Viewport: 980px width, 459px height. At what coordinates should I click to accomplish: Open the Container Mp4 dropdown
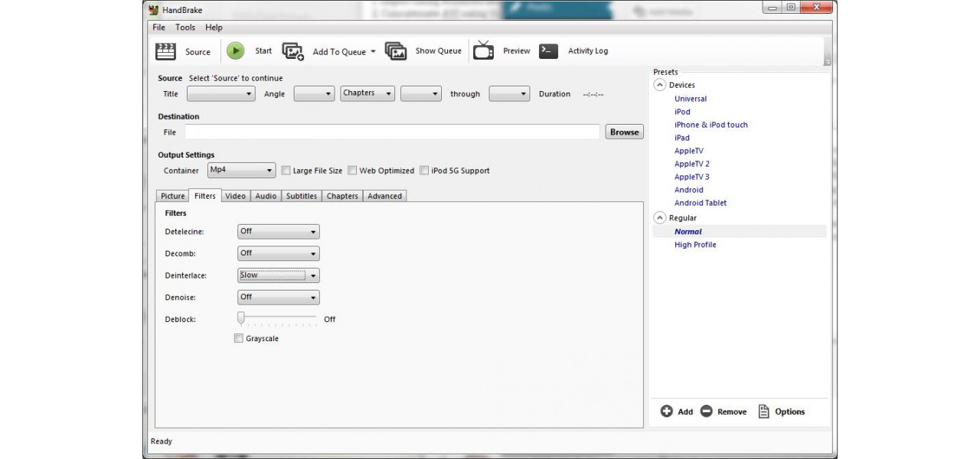(241, 171)
